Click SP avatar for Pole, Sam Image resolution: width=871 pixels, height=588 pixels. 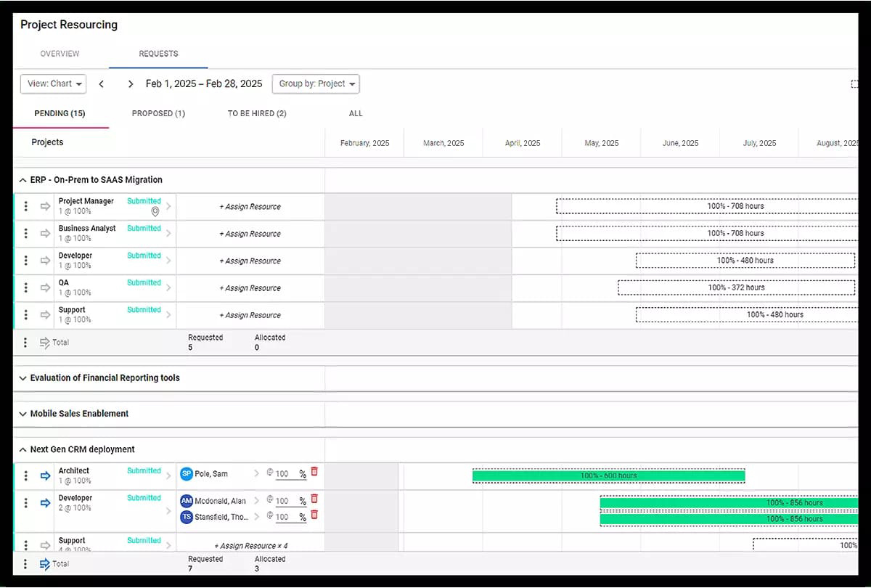pos(187,473)
